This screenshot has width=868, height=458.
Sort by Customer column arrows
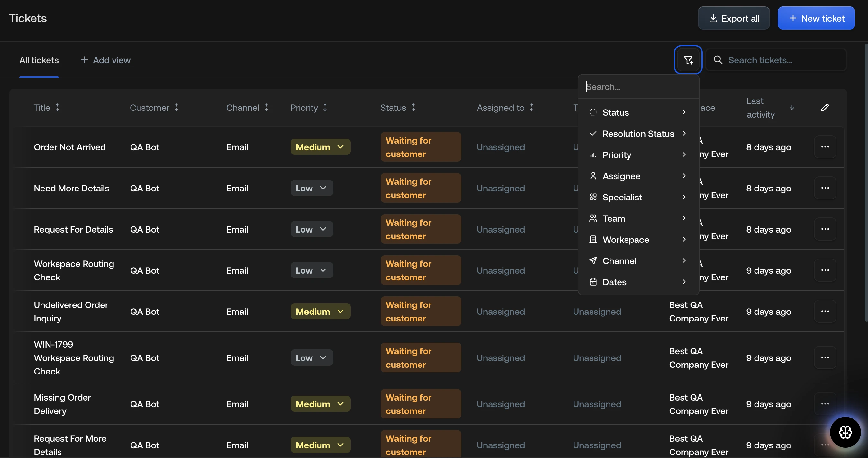click(x=176, y=107)
